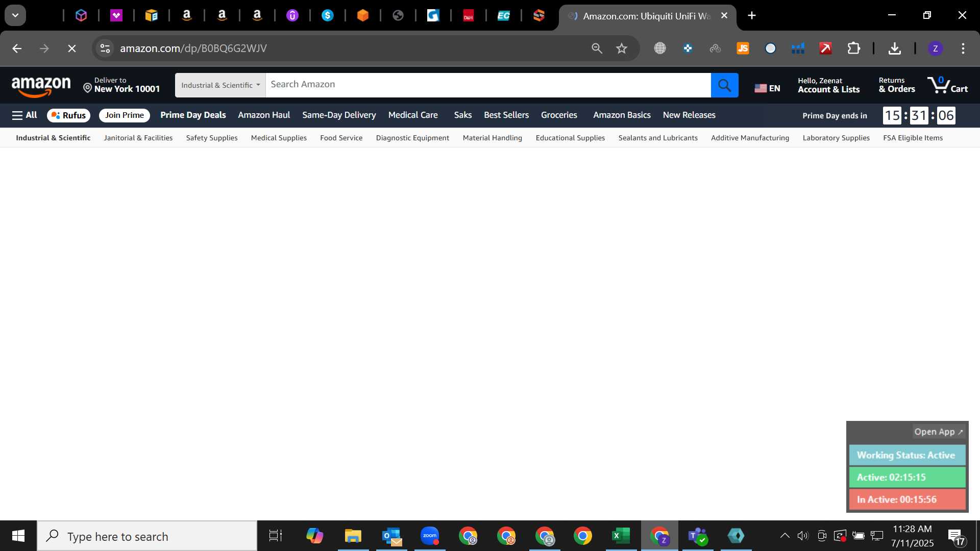
Task: Open the Extensions puzzle icon
Action: (x=853, y=48)
